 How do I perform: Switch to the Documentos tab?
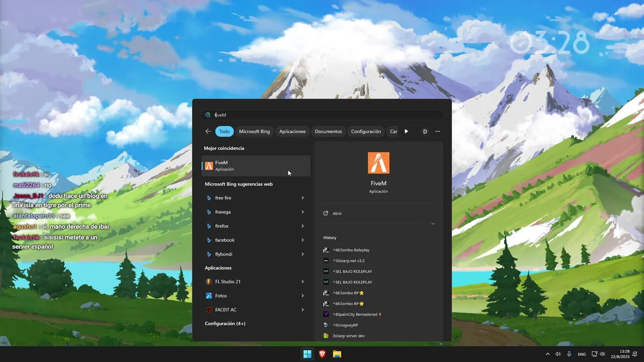pyautogui.click(x=329, y=131)
